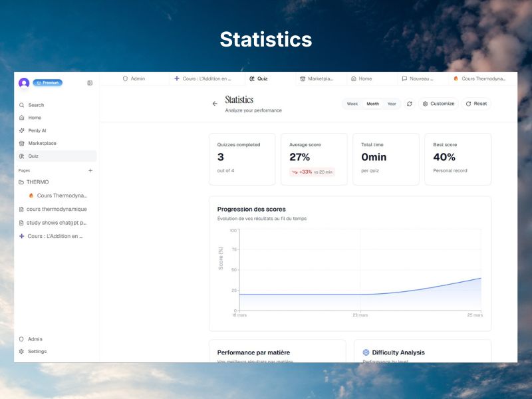Screen dimensions: 532x399
Task: Click the 25 mars point on chart
Action: pos(481,278)
